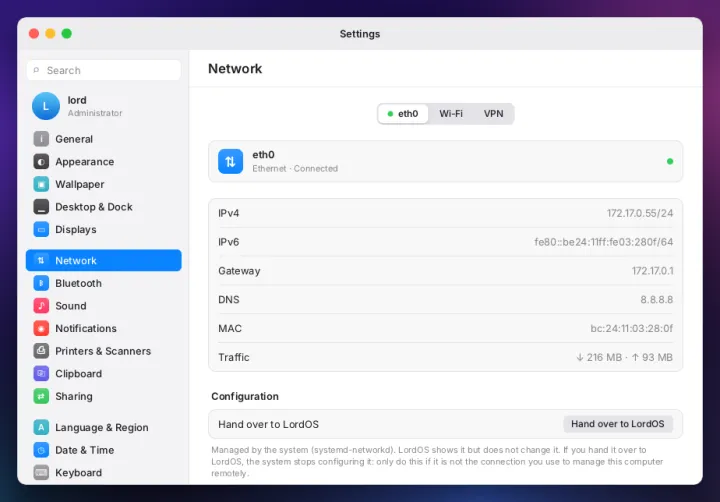This screenshot has width=720, height=502.
Task: Click the Bluetooth sidebar icon
Action: point(41,283)
